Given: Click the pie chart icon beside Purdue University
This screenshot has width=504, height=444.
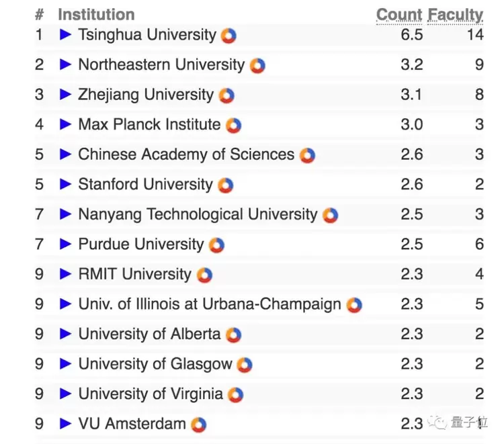Looking at the screenshot, I should click(216, 245).
